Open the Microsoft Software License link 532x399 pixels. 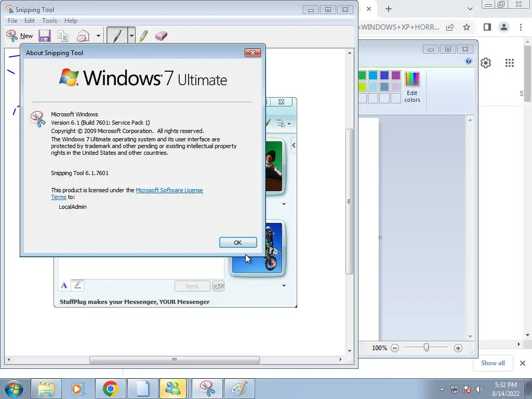169,190
